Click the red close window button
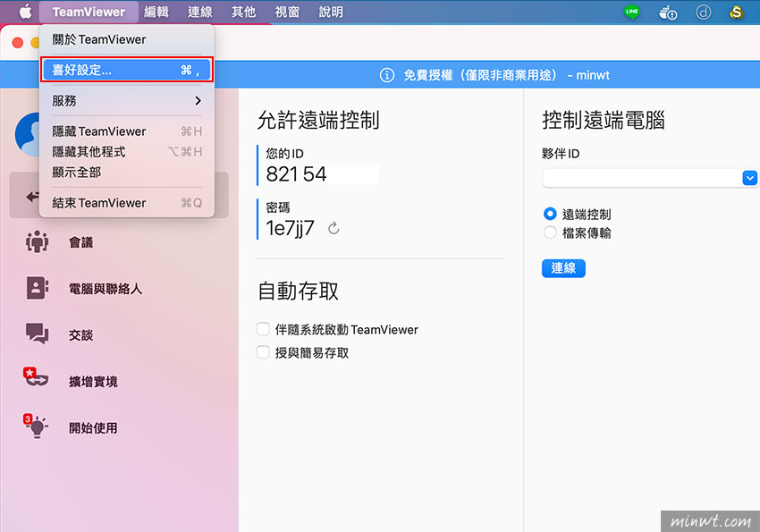760x532 pixels. 18,43
